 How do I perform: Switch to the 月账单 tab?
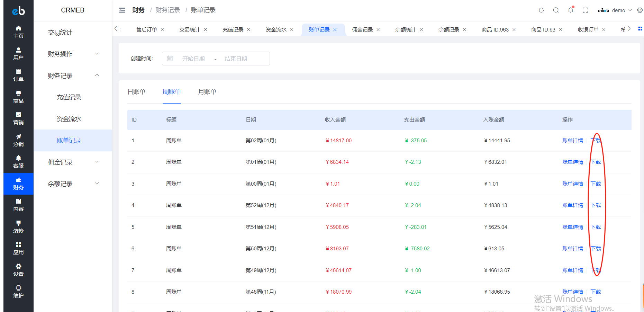click(207, 92)
